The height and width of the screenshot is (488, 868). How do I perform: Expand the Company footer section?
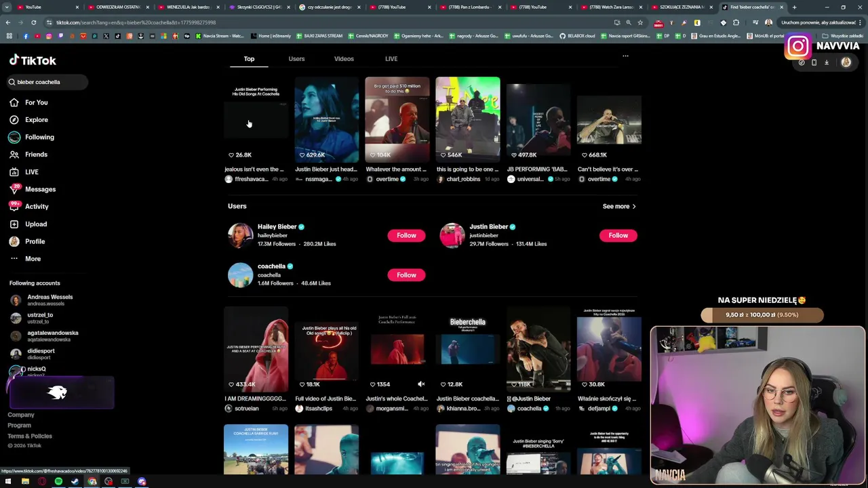tap(21, 415)
